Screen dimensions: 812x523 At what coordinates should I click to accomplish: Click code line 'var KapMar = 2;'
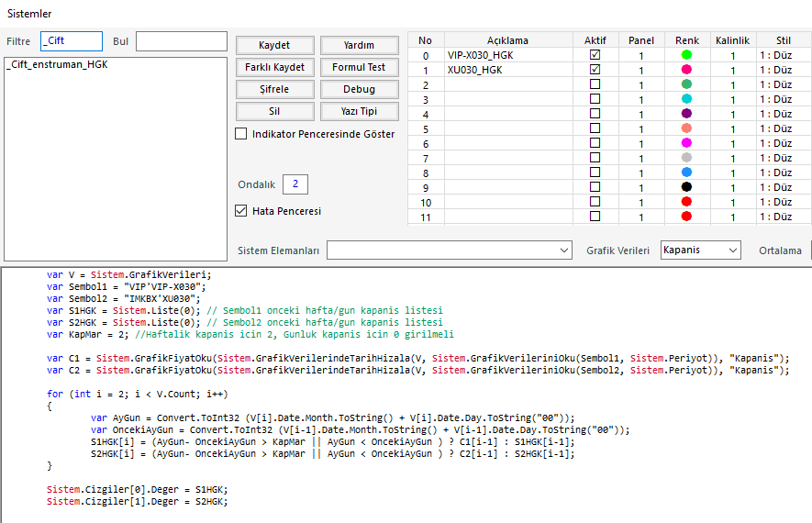click(250, 335)
